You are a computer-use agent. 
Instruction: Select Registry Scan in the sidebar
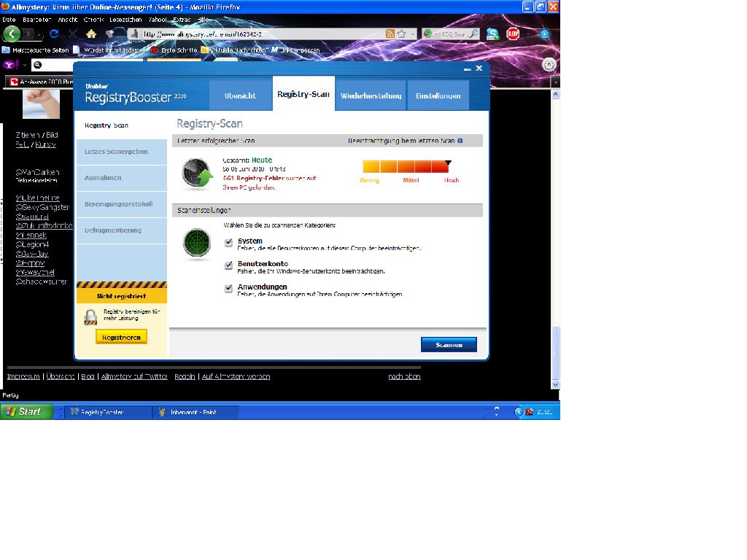pyautogui.click(x=122, y=125)
